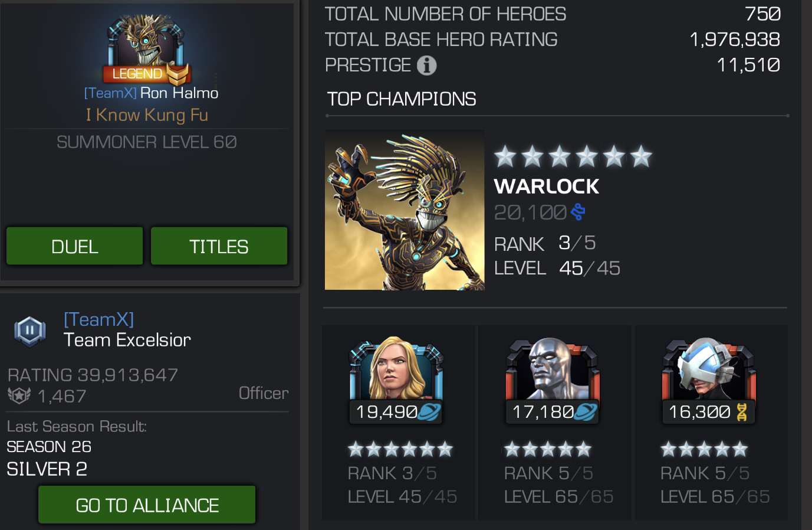Select the Warlock top champion portrait

[405, 210]
